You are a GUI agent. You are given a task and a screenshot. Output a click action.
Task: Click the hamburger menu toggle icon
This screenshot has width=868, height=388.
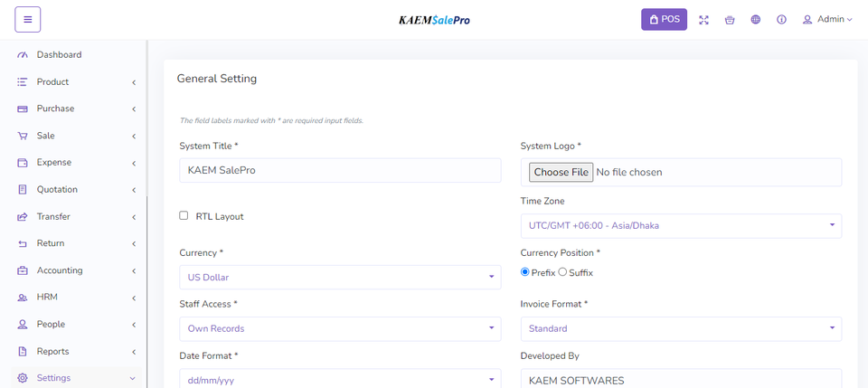point(27,19)
